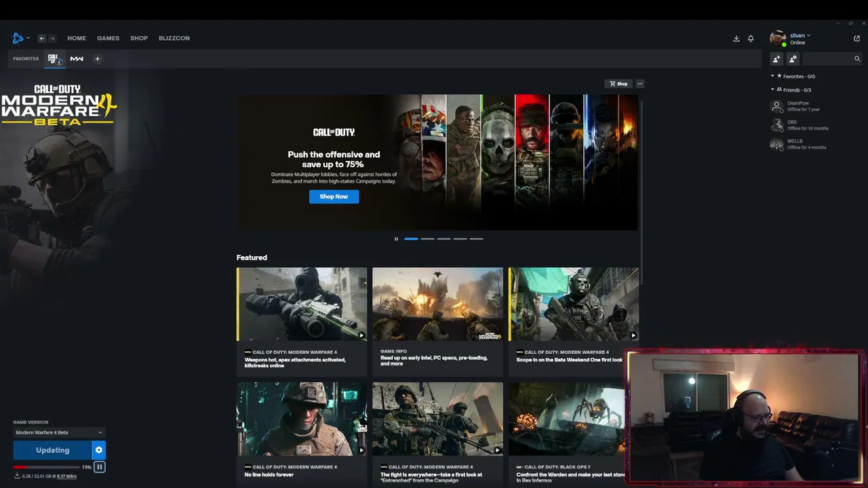The height and width of the screenshot is (488, 868).
Task: Open the downloads icon in the header
Action: pos(736,39)
